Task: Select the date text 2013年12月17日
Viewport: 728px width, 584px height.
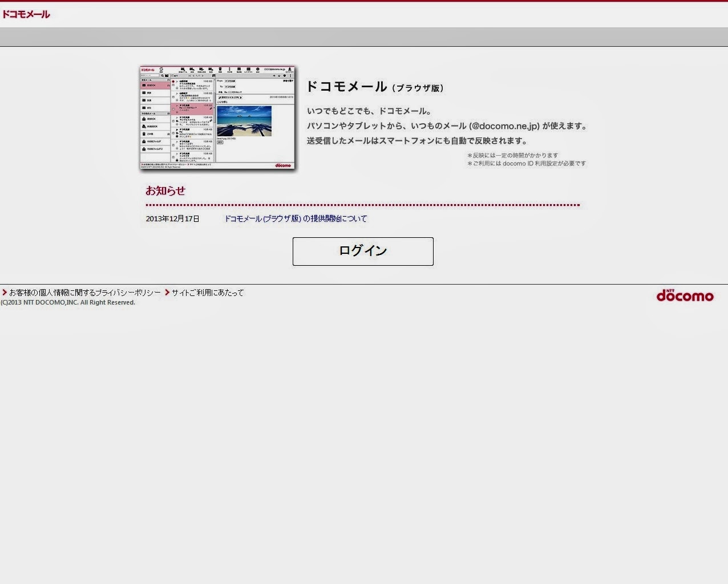Action: (173, 218)
